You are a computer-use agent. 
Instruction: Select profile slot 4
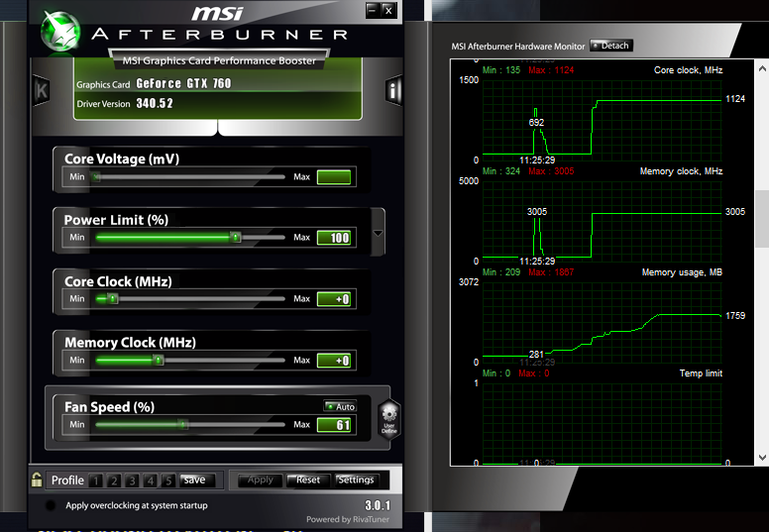point(150,480)
